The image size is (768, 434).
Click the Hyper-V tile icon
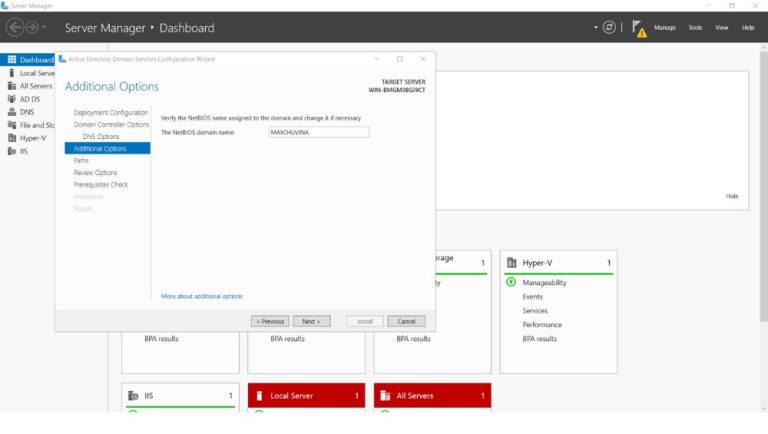511,263
